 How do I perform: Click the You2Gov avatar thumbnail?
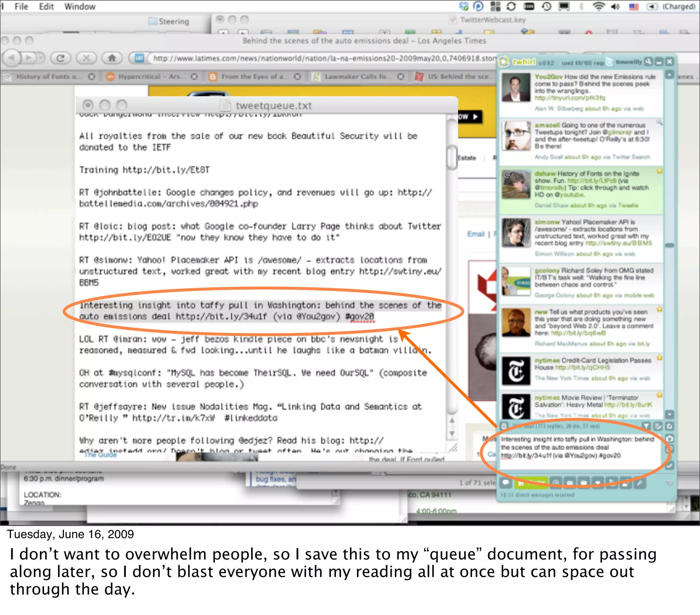pyautogui.click(x=516, y=88)
